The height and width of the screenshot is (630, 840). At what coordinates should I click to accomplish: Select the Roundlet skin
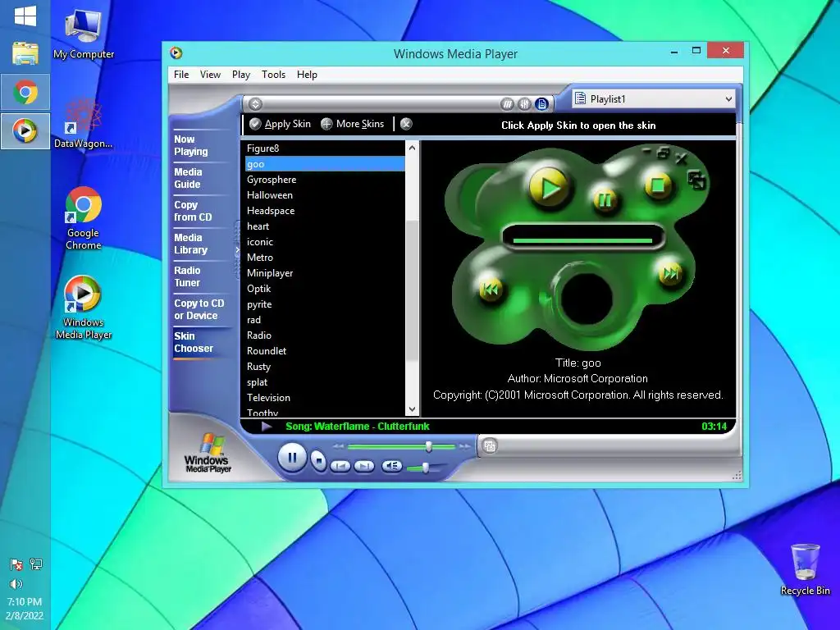(325, 350)
